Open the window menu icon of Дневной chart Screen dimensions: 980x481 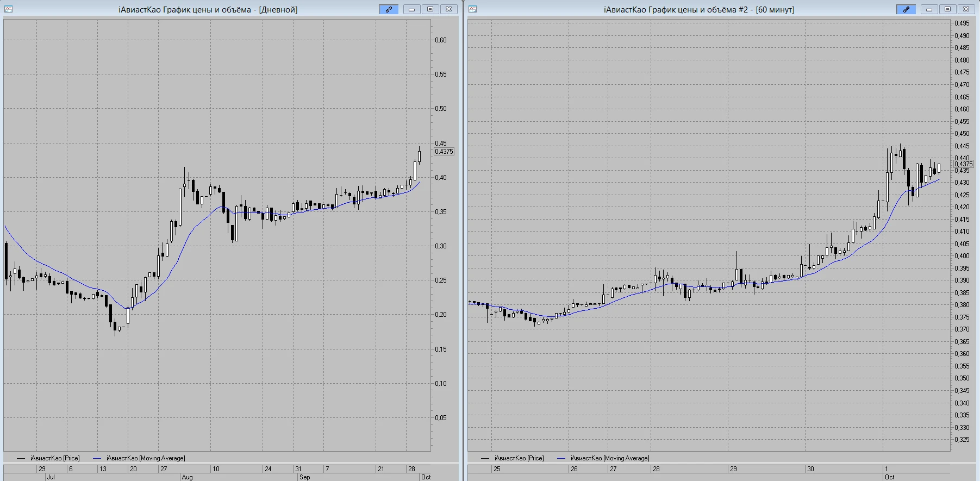[9, 9]
